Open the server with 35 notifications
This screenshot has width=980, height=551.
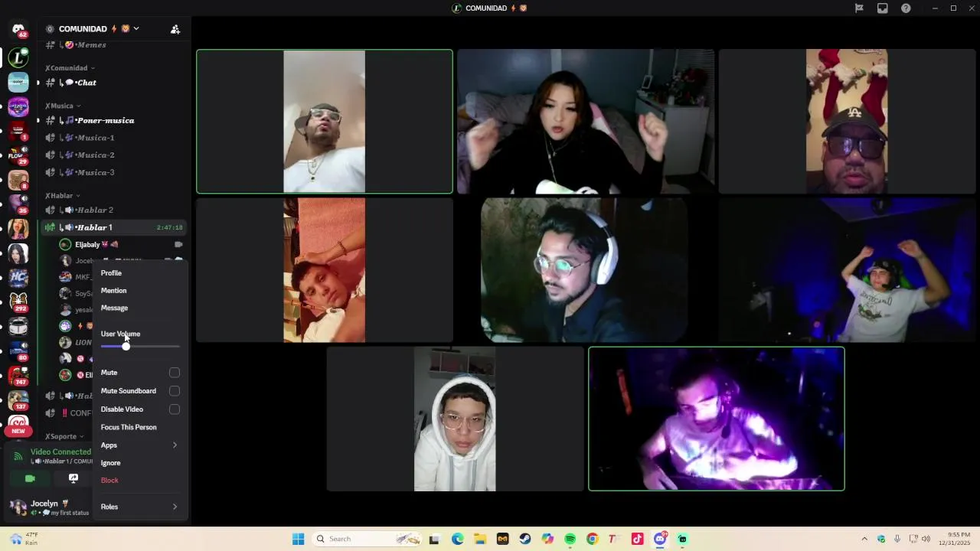18,204
